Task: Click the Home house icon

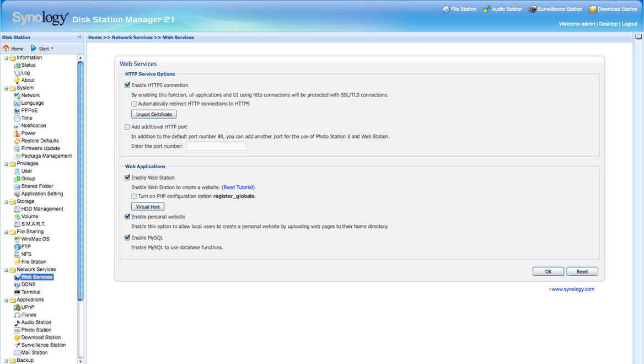Action: pos(6,48)
